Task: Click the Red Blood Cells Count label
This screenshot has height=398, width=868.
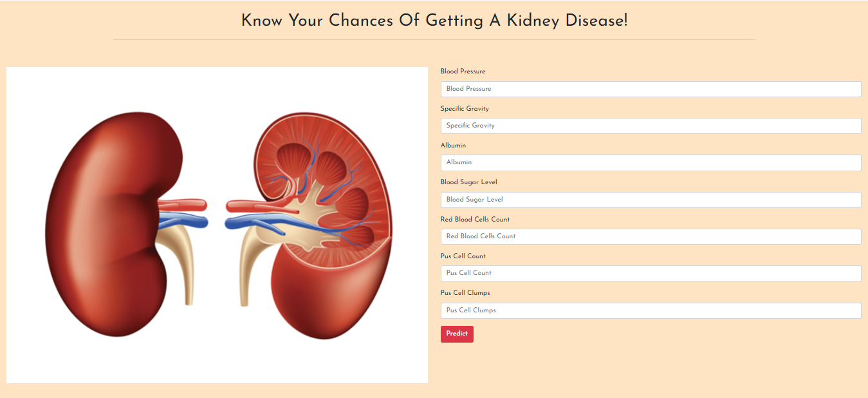Action: pyautogui.click(x=474, y=219)
